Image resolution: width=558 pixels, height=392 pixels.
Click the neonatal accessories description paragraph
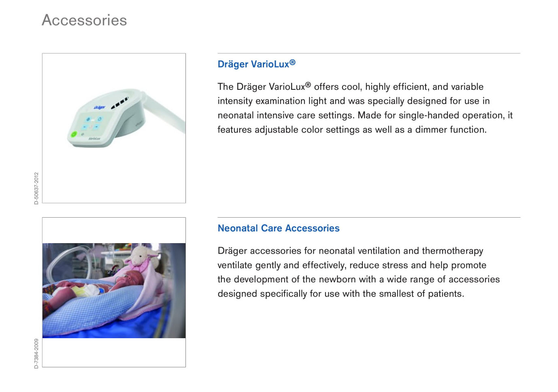[358, 272]
